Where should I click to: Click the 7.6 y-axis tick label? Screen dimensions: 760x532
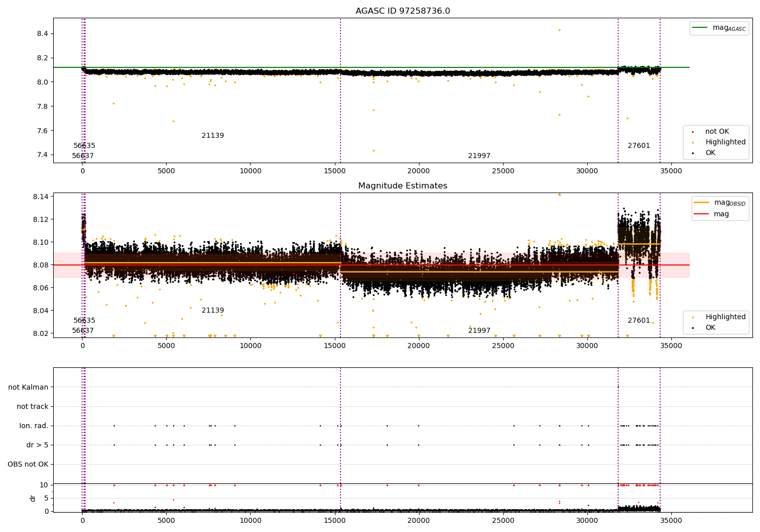coord(43,131)
